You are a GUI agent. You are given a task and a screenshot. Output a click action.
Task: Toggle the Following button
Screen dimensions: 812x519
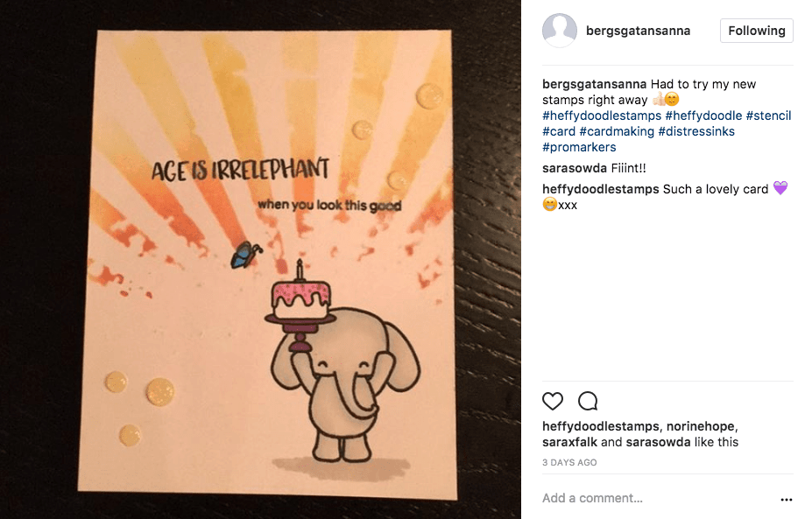tap(756, 31)
